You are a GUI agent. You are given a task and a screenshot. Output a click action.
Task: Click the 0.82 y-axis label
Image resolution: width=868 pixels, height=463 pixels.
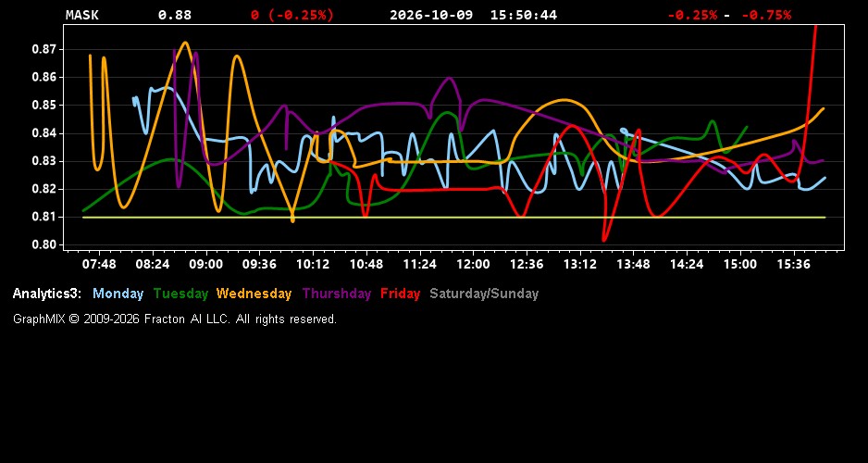point(44,189)
